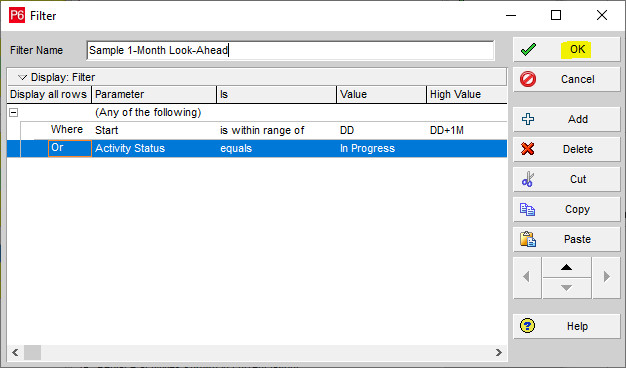Click the yellow question mark Help icon
The image size is (626, 368).
[527, 326]
